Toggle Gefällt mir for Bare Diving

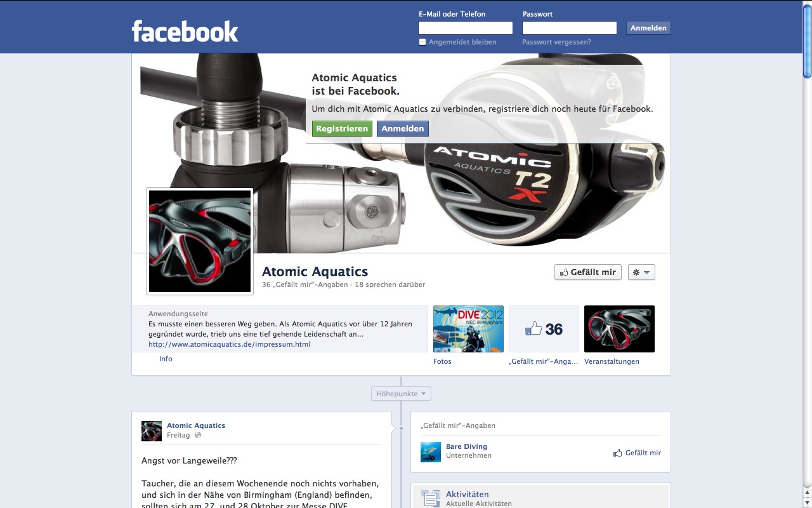637,453
